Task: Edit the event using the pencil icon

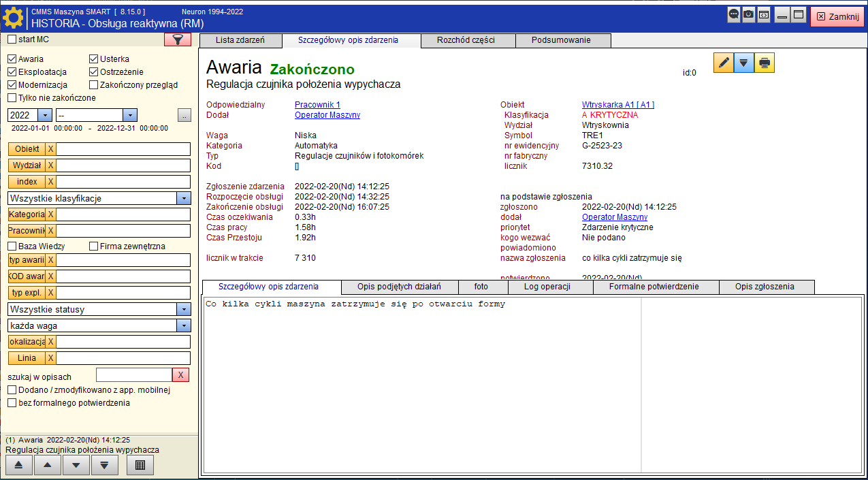Action: point(724,63)
